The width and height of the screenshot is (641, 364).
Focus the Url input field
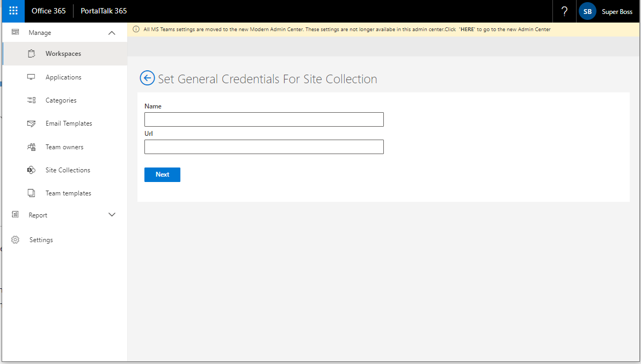pyautogui.click(x=264, y=147)
